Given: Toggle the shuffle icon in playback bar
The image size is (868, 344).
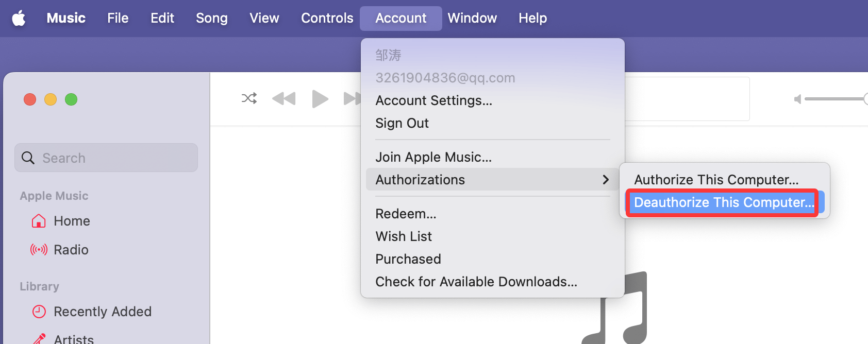Looking at the screenshot, I should [249, 98].
